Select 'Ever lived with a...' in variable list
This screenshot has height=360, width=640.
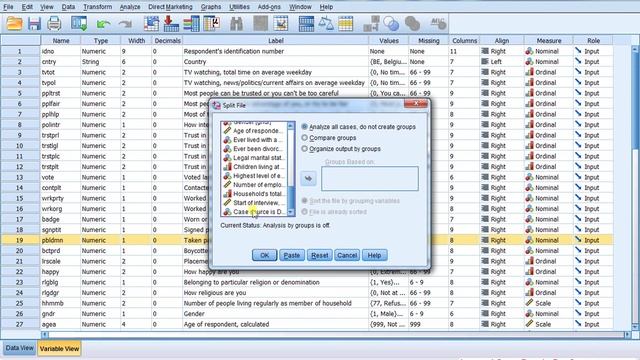pos(253,140)
